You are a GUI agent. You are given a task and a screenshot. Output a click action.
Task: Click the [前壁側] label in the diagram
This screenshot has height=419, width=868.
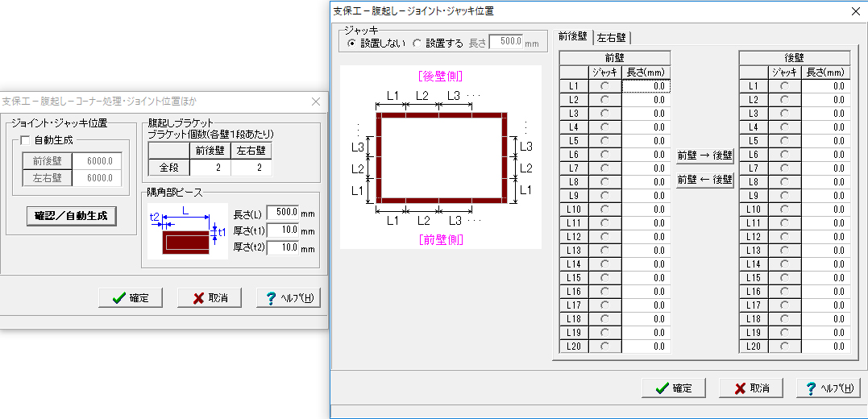tap(441, 239)
